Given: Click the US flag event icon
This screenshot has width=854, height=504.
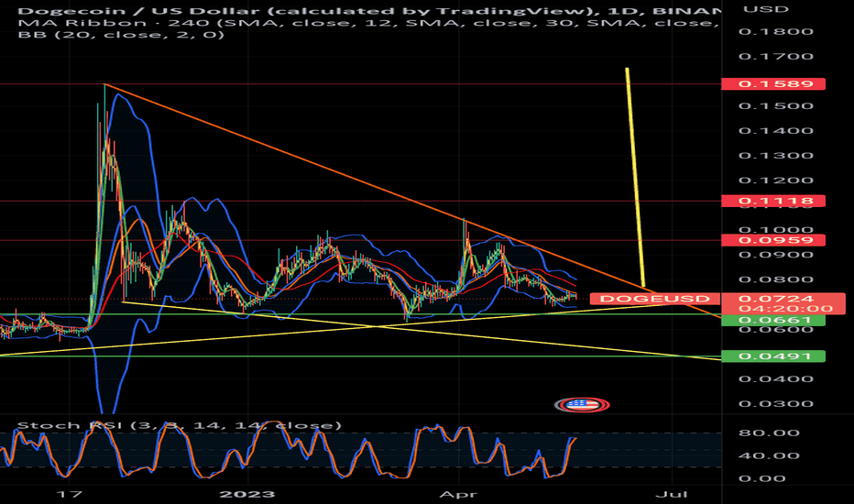Looking at the screenshot, I should (x=582, y=405).
